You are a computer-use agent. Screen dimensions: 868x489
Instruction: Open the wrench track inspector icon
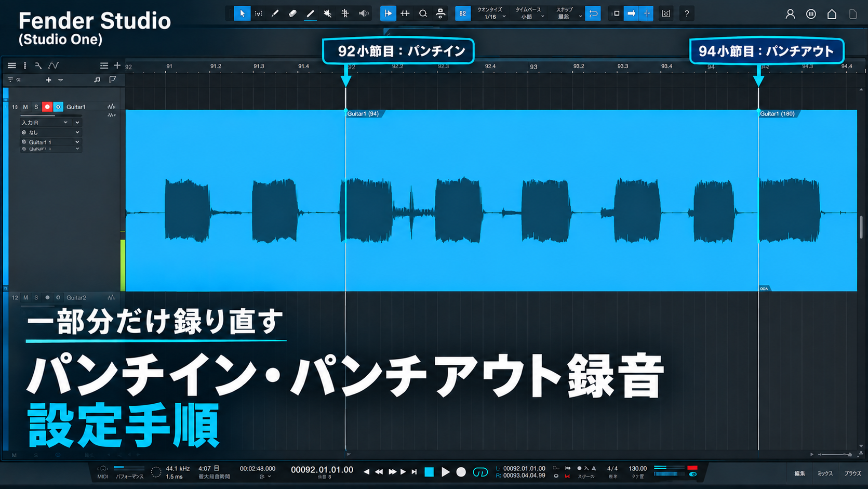(38, 65)
